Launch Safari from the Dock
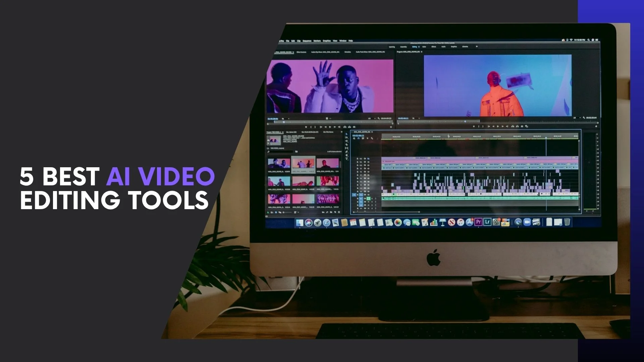This screenshot has height=362, width=644. (x=326, y=223)
